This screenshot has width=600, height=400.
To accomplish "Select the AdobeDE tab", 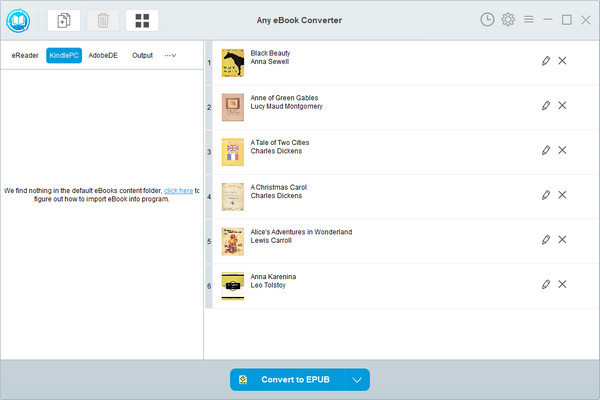I will 103,56.
